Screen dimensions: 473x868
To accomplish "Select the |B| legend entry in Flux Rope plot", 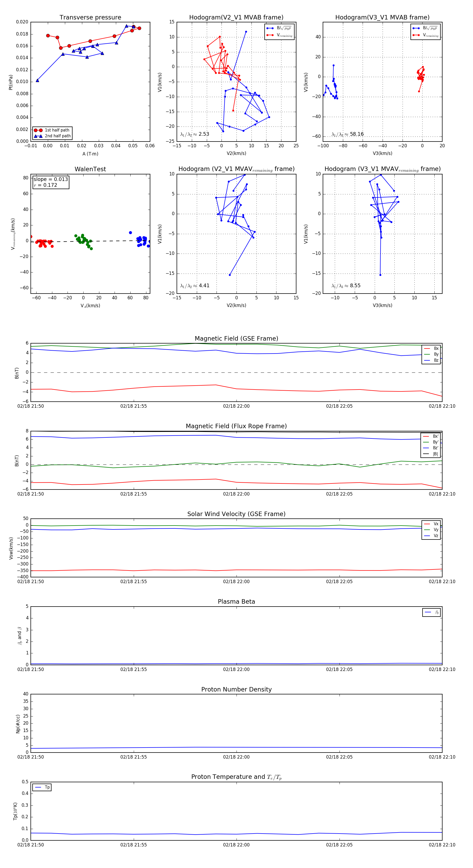I will (431, 454).
